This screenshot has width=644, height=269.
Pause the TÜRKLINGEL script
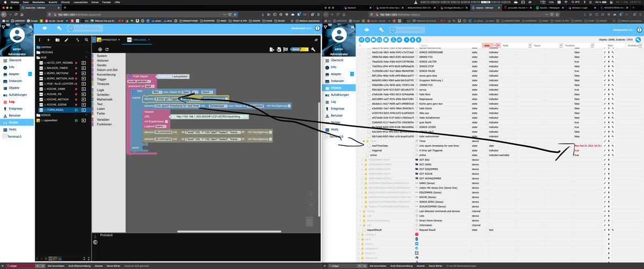(77, 109)
